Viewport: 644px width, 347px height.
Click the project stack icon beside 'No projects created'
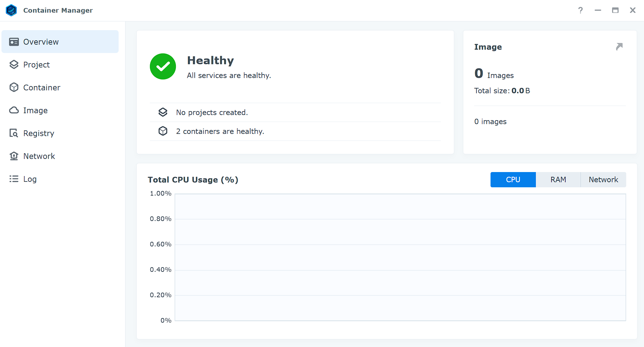[163, 112]
